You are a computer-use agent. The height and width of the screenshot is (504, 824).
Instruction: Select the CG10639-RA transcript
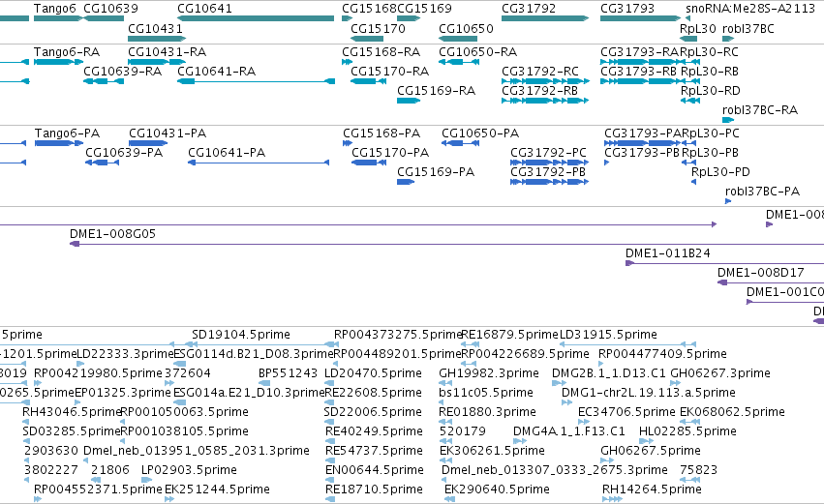pos(104,81)
